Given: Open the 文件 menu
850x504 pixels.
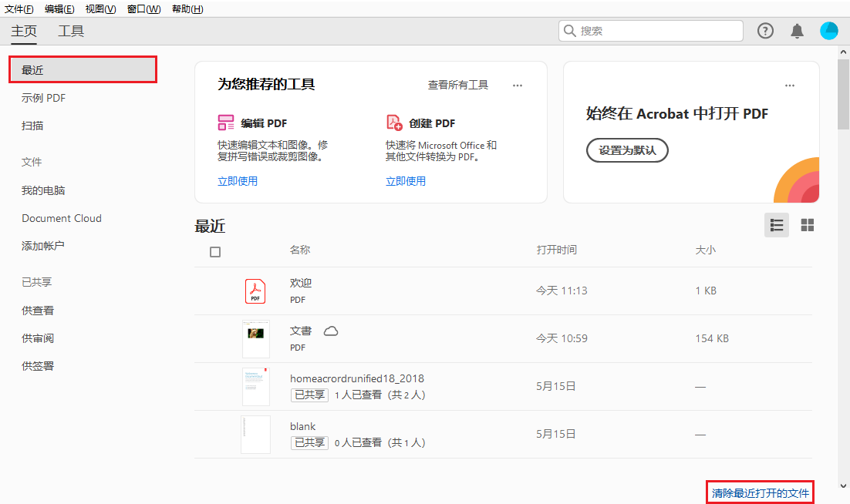Looking at the screenshot, I should point(16,8).
